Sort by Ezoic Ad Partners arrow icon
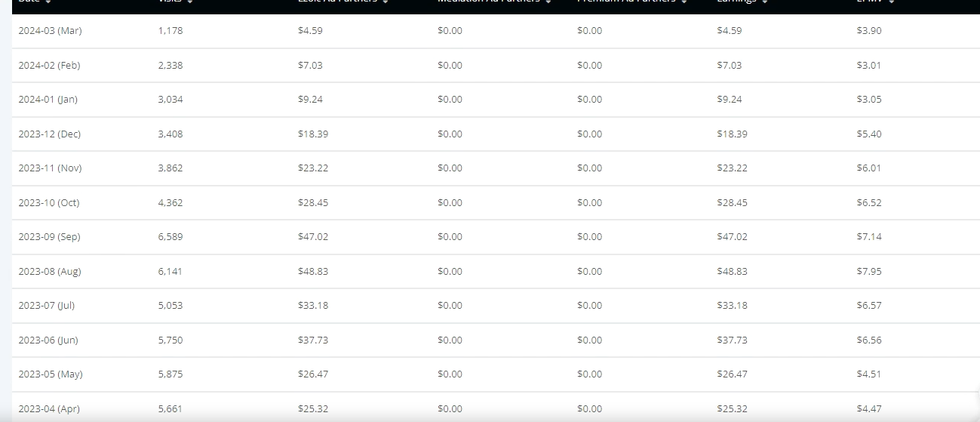 coord(386,2)
